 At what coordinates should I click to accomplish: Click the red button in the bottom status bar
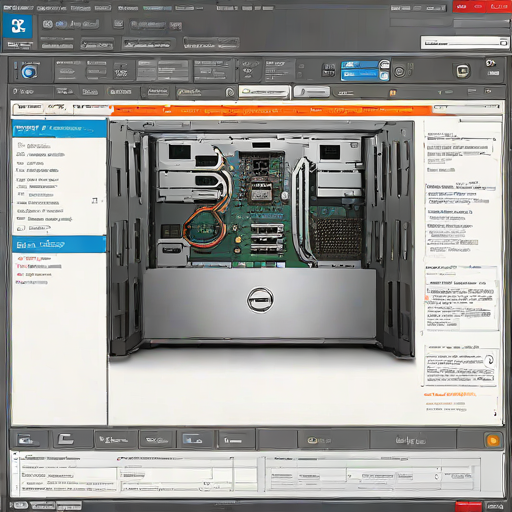click(x=468, y=506)
